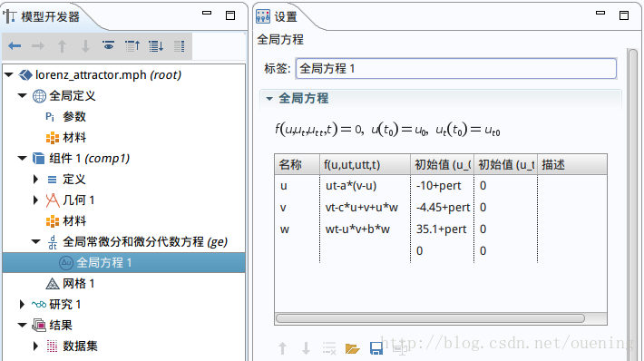Click the rightmost list view toolbar icon

point(179,46)
